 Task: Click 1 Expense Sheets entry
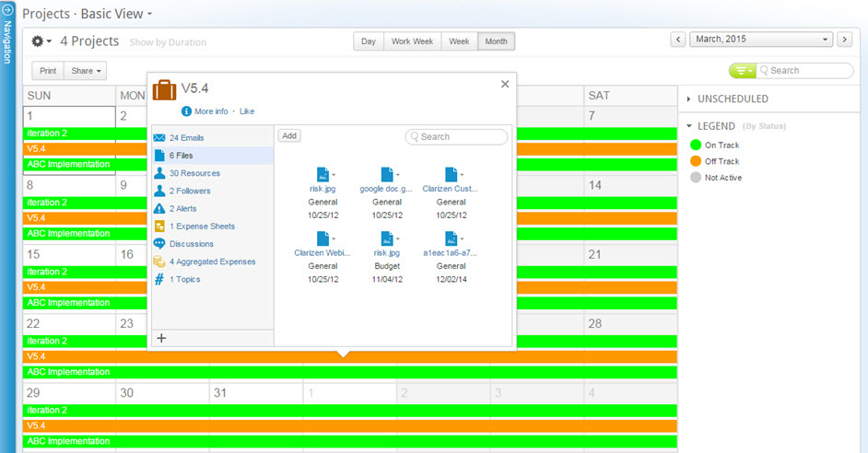point(202,226)
